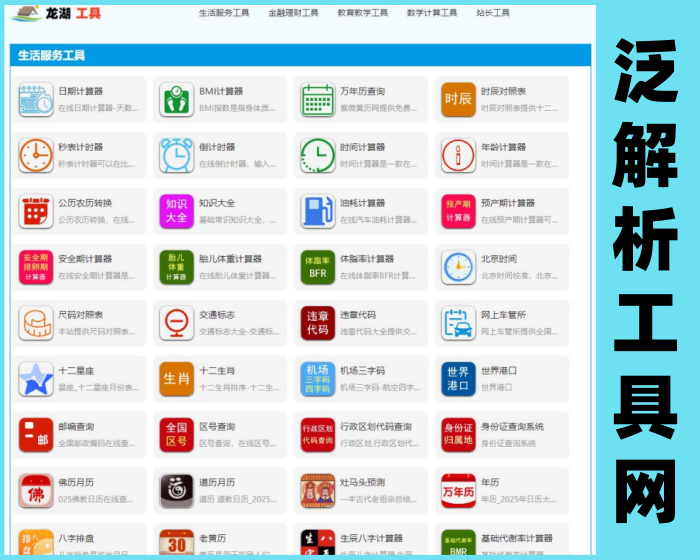The height and width of the screenshot is (560, 700).
Task: Click the 身份证查询系统 link
Action: click(512, 427)
